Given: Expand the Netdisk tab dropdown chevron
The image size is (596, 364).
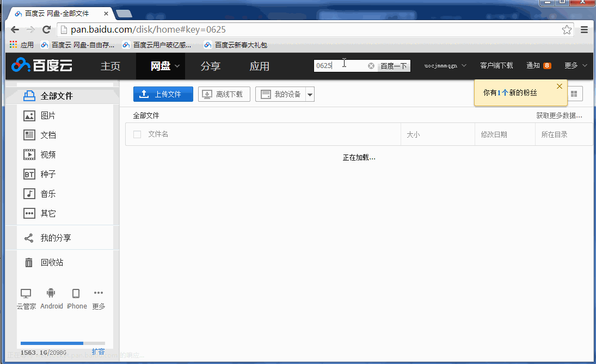Looking at the screenshot, I should [x=177, y=66].
